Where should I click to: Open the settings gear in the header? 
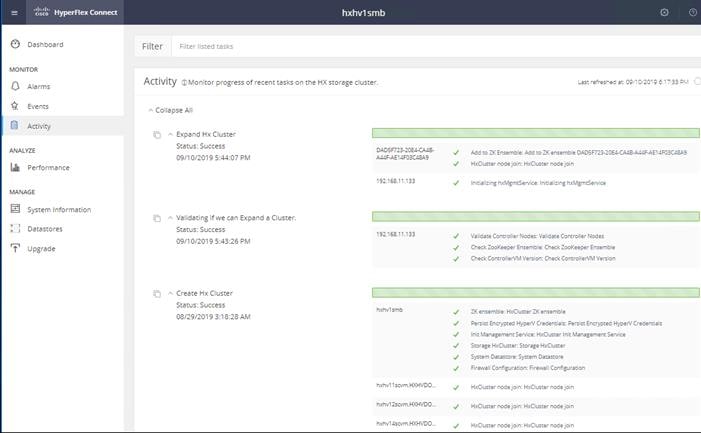[x=664, y=13]
